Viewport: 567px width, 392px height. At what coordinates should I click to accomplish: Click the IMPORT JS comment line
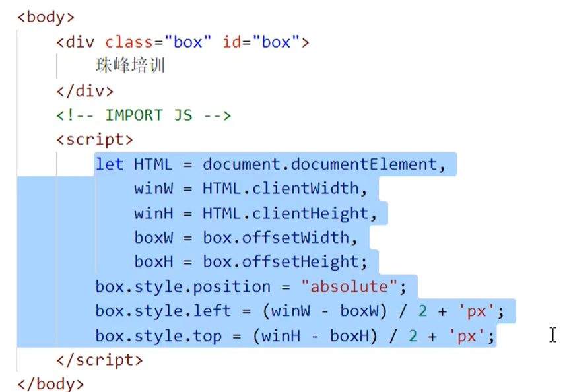tap(143, 115)
